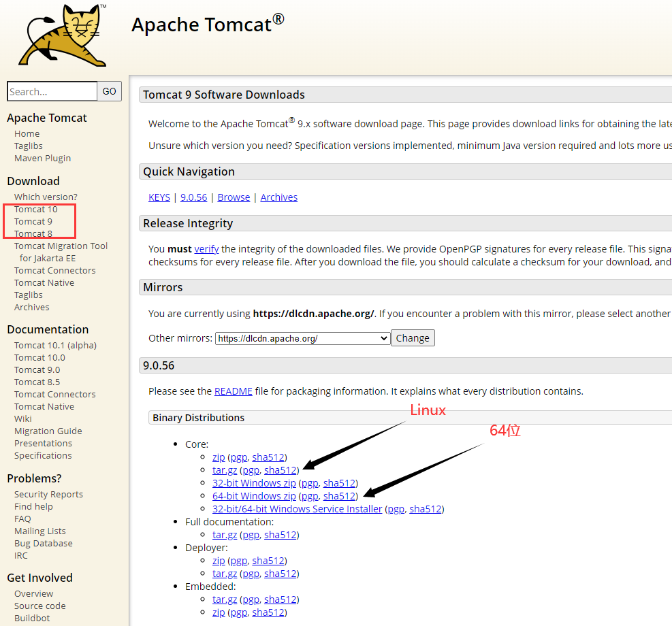672x626 pixels.
Task: Jump to 9.0.56 in Quick Navigation
Action: pos(194,197)
